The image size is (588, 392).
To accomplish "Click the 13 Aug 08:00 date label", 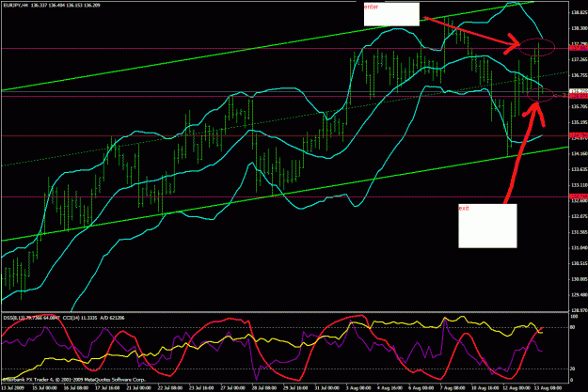I will (548, 388).
